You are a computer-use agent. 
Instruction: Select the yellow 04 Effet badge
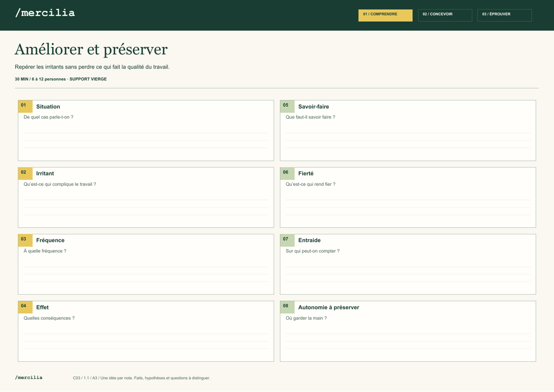pyautogui.click(x=25, y=307)
